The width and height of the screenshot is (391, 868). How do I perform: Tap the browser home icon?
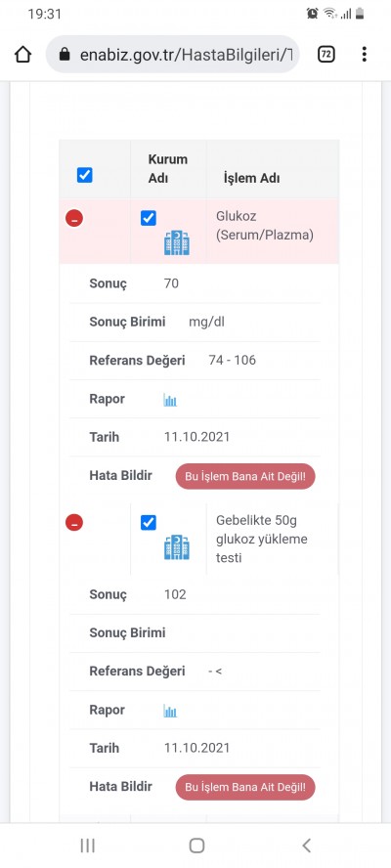tap(22, 55)
